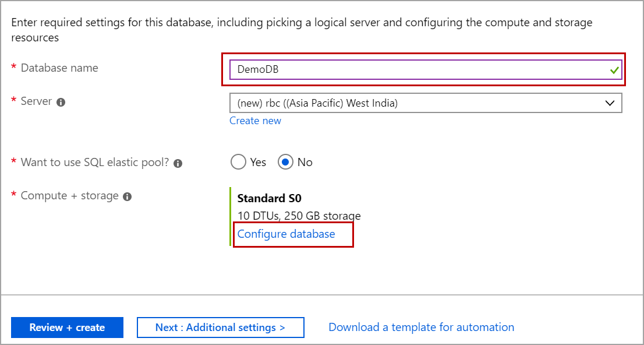Click Download a template for automation
Viewport: 644px width, 345px height.
pos(421,327)
